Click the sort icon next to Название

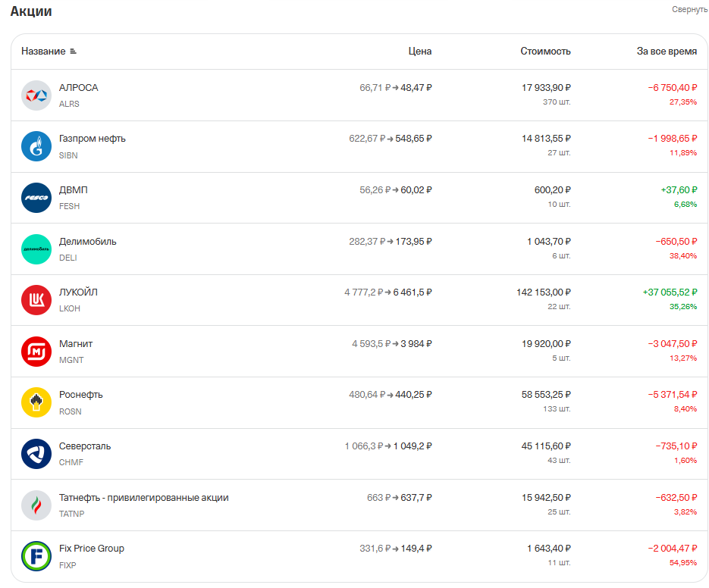pyautogui.click(x=73, y=52)
